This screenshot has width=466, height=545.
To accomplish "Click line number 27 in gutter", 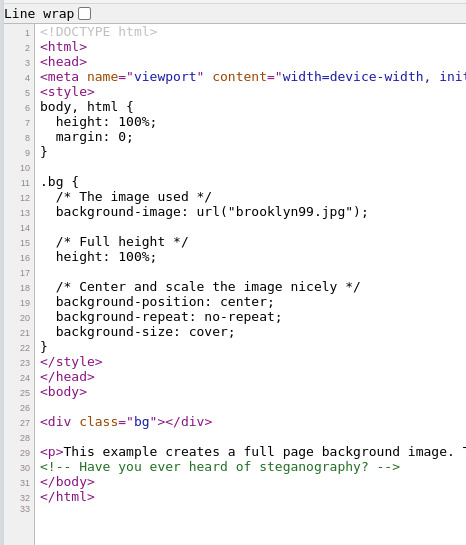I will (x=25, y=423).
